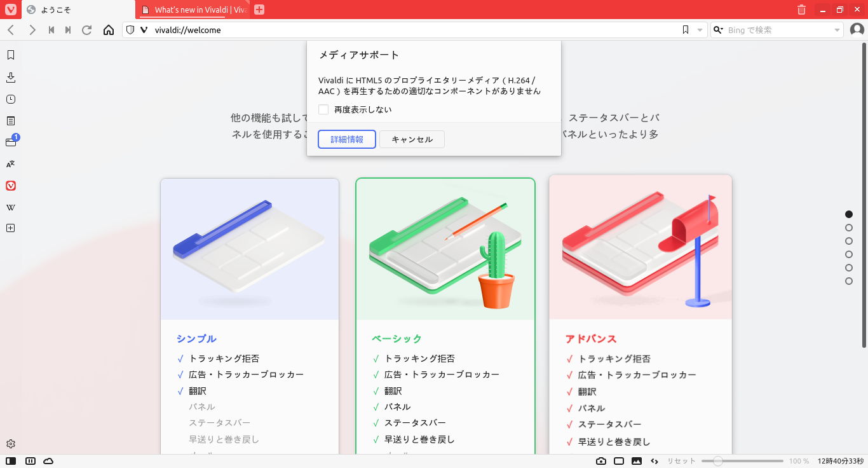
Task: Select the fifth page indicator dot
Action: (849, 268)
